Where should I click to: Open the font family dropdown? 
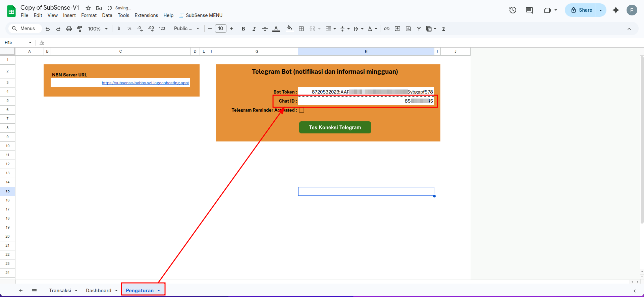186,29
